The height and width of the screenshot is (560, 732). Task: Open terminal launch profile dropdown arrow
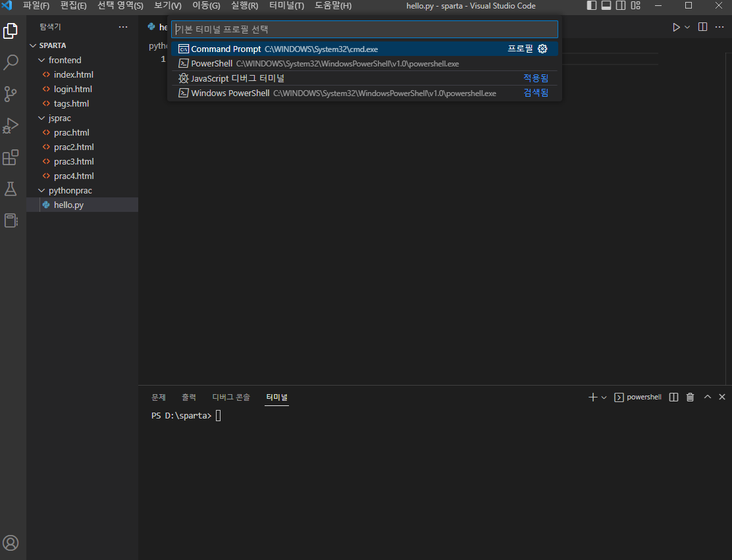[x=604, y=397]
